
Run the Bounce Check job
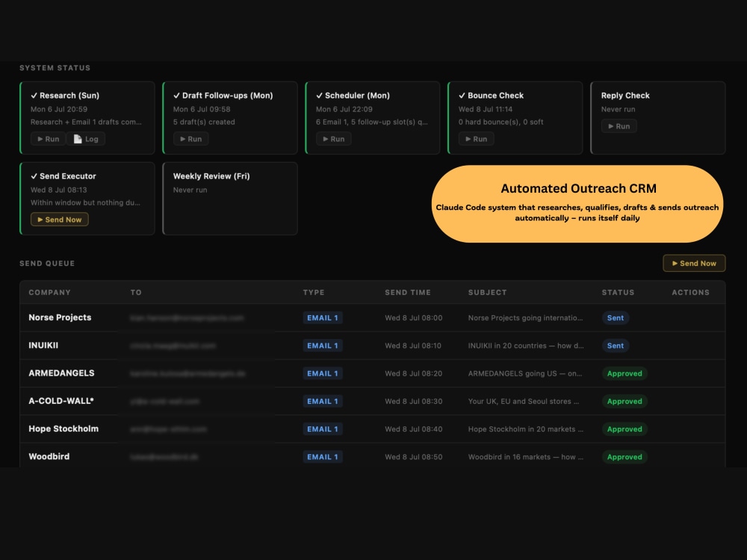[476, 139]
